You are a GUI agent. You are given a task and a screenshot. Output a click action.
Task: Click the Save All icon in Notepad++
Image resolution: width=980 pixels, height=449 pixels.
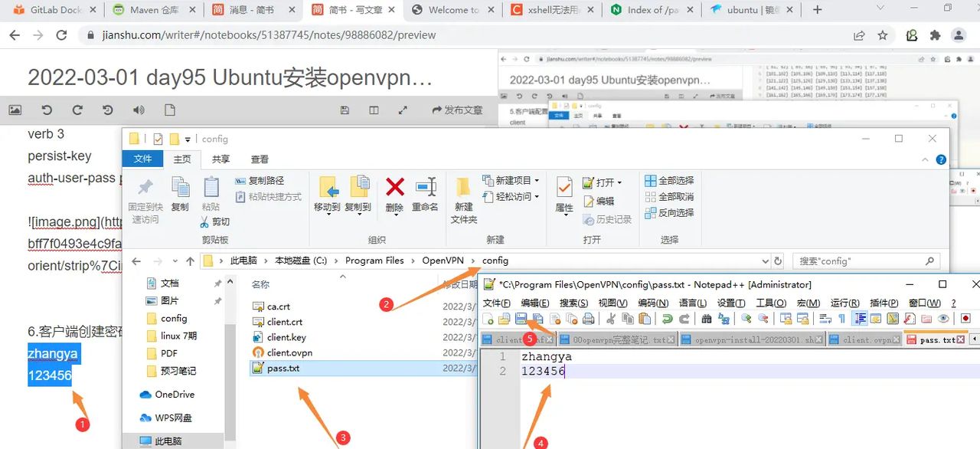coord(537,319)
